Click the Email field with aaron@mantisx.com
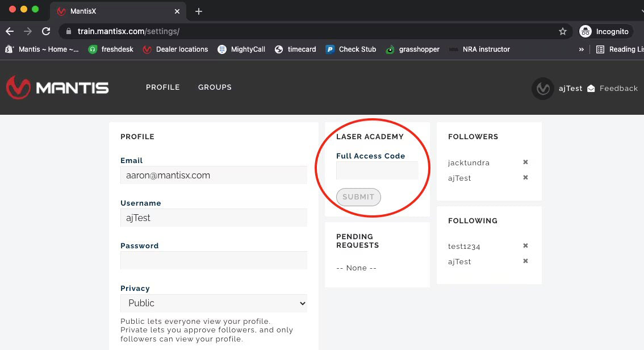The width and height of the screenshot is (644, 350). click(x=214, y=176)
